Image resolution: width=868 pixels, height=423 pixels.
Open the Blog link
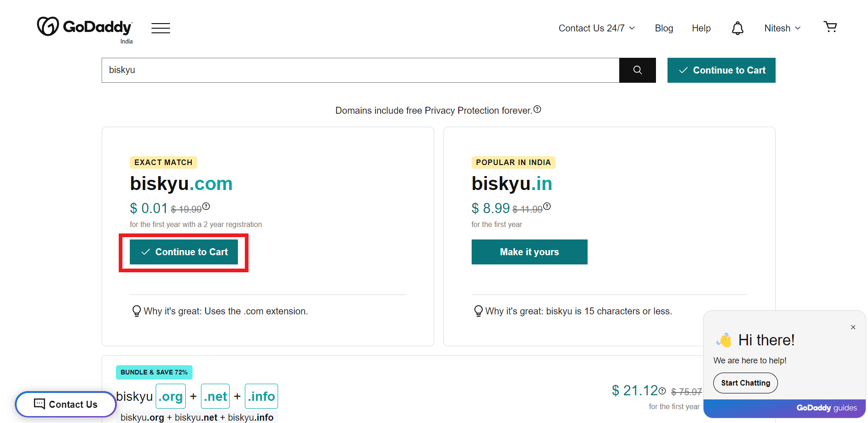664,28
